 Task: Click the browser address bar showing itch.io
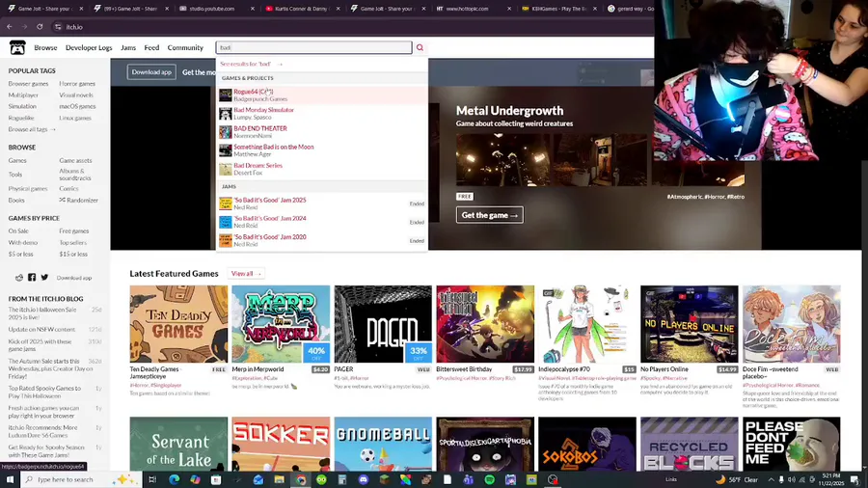coord(354,27)
